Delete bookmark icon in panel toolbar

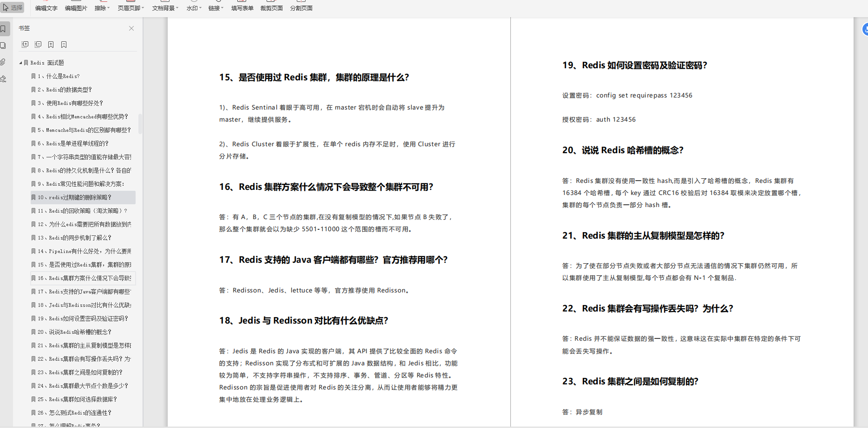coord(64,45)
